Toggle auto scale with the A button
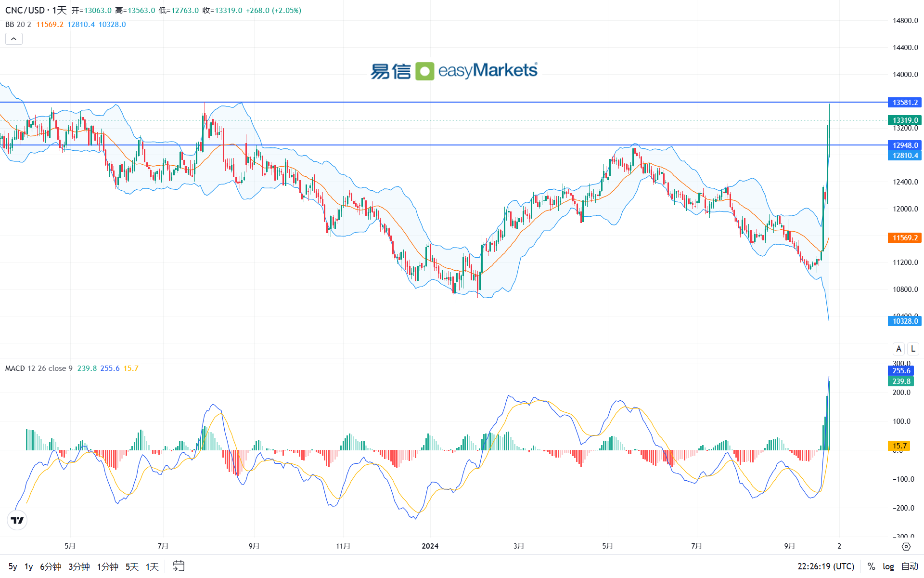Screen dimensions: 924x578 pos(898,349)
